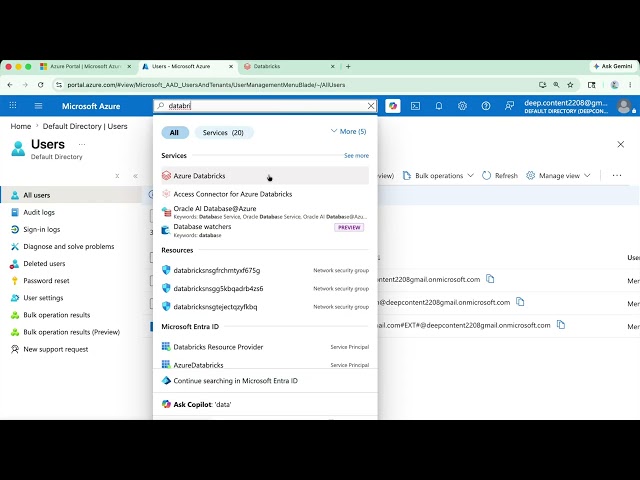Go to Home breadcrumb

[x=21, y=126]
